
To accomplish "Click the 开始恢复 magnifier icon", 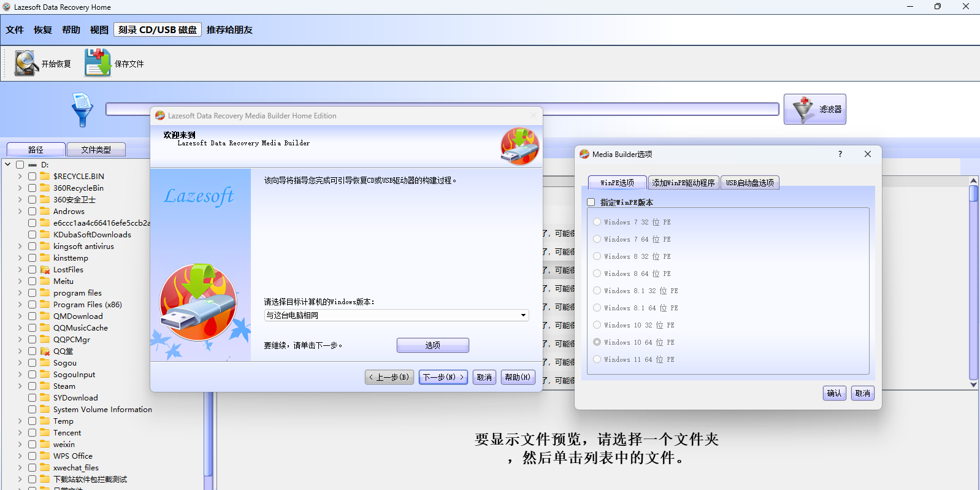I will pyautogui.click(x=27, y=63).
